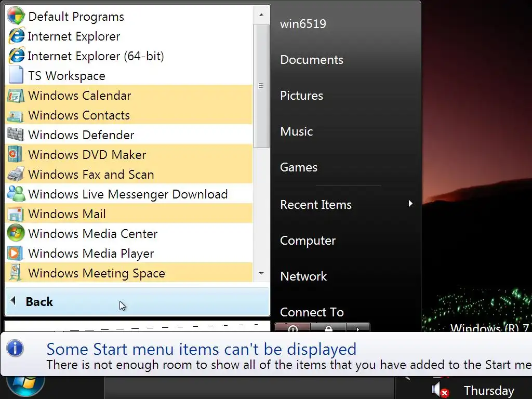The image size is (532, 399).
Task: Select "Windows Defender" label text
Action: [81, 135]
